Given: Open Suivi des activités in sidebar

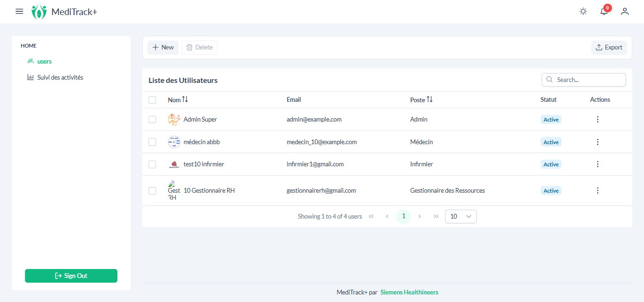Looking at the screenshot, I should [55, 77].
